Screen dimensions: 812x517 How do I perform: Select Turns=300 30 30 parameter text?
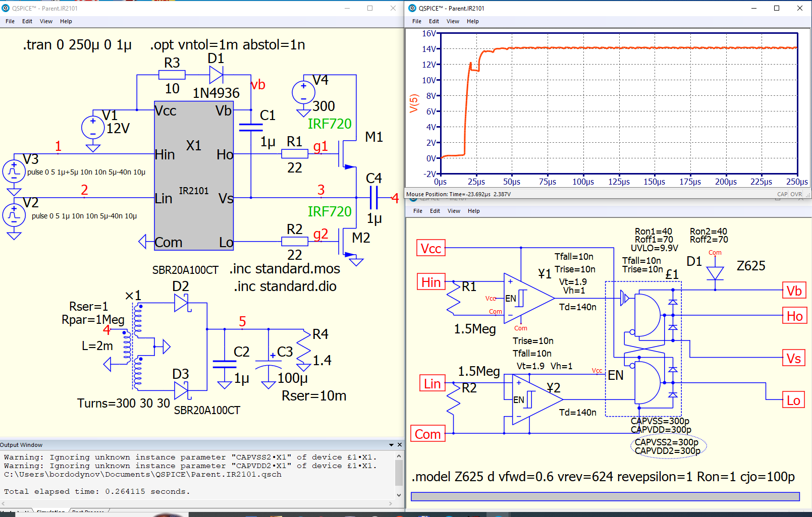(124, 404)
